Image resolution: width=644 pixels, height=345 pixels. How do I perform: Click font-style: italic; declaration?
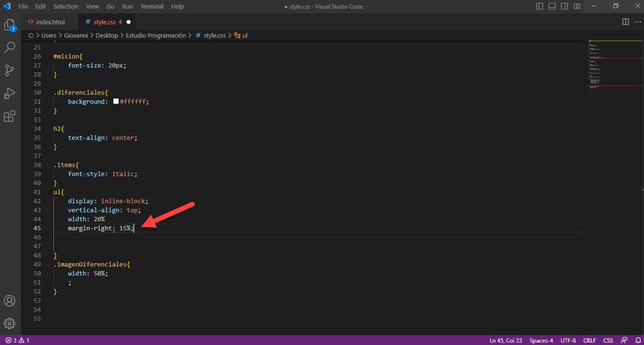pyautogui.click(x=102, y=174)
